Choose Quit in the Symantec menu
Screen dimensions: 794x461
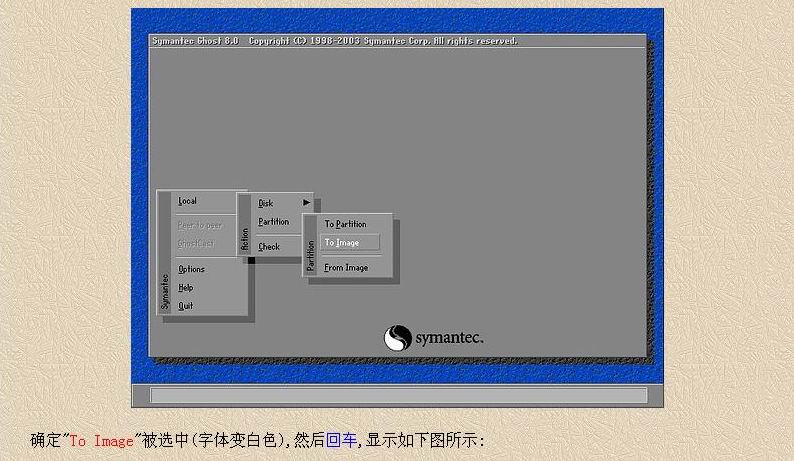pyautogui.click(x=186, y=306)
